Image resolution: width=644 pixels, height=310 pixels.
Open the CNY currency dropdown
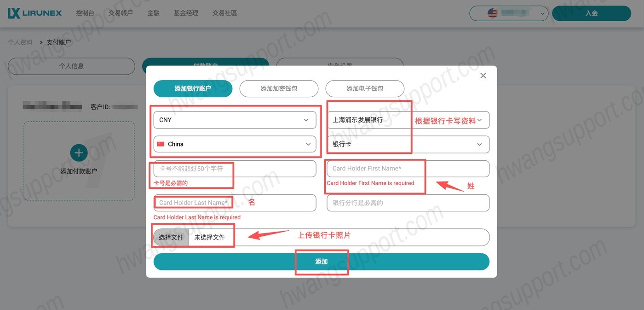click(235, 120)
